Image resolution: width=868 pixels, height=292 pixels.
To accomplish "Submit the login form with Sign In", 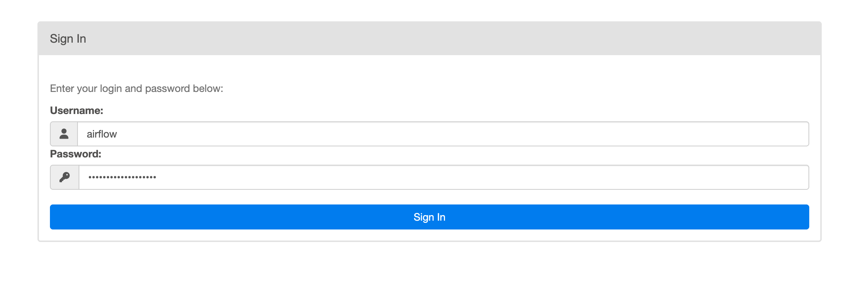I will 430,217.
